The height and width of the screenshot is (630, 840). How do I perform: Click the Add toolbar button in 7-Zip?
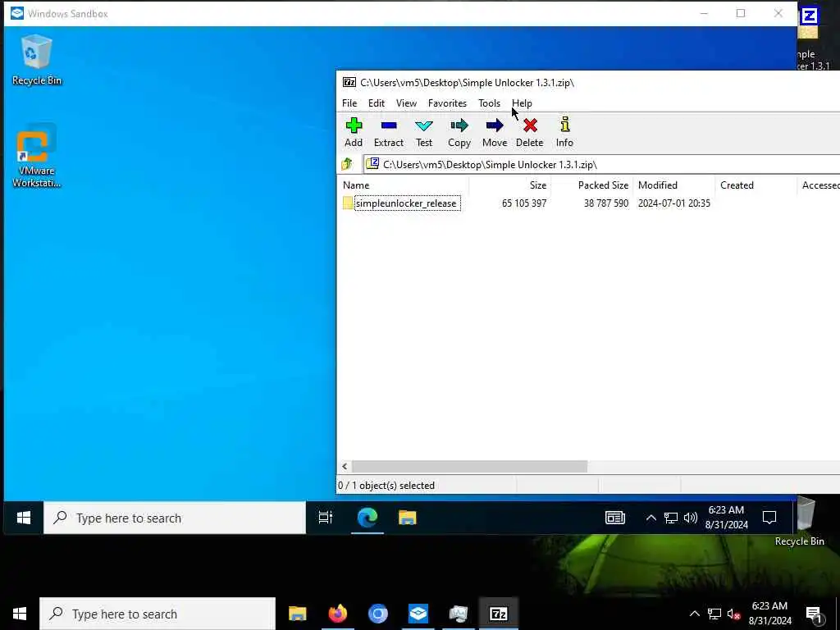click(353, 132)
